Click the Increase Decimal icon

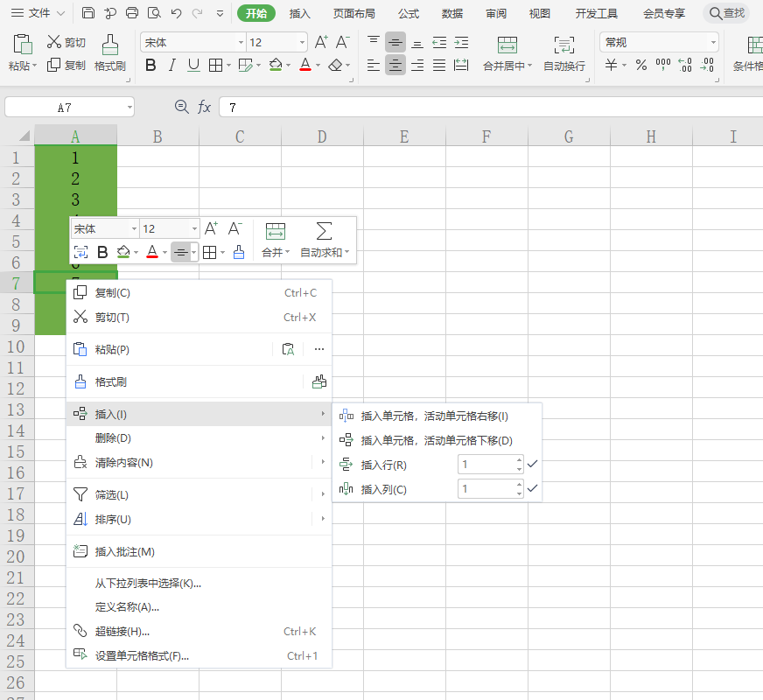[685, 65]
